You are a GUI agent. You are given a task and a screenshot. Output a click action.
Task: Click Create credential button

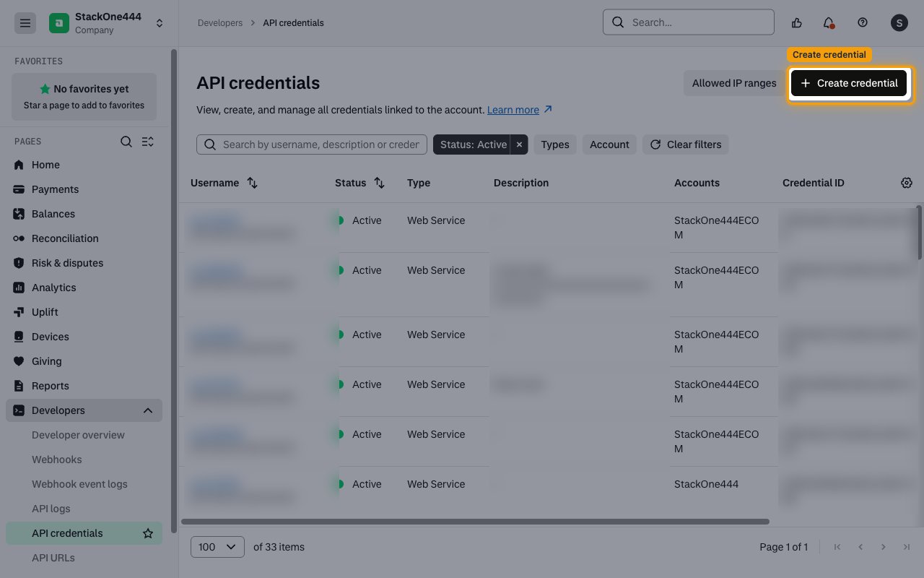[x=849, y=83]
